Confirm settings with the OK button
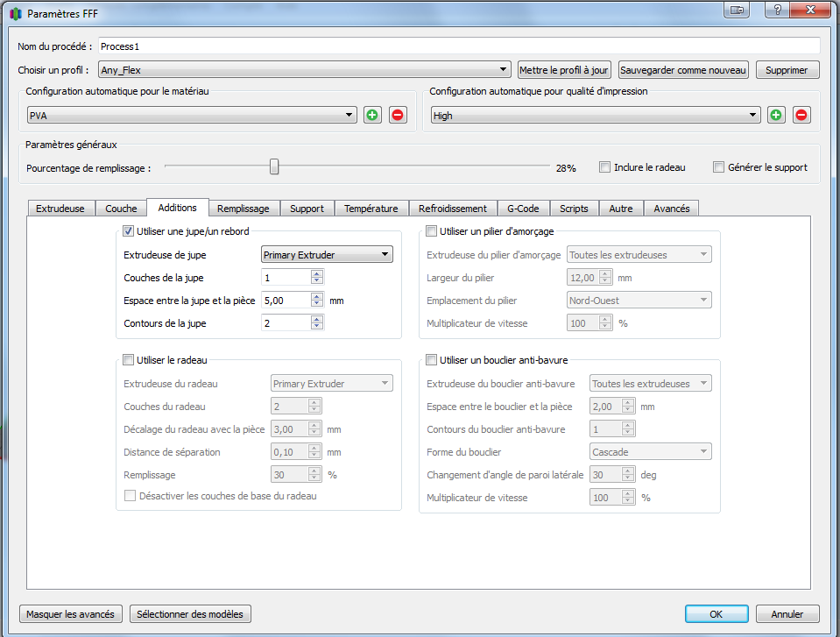This screenshot has height=637, width=840. 716,614
